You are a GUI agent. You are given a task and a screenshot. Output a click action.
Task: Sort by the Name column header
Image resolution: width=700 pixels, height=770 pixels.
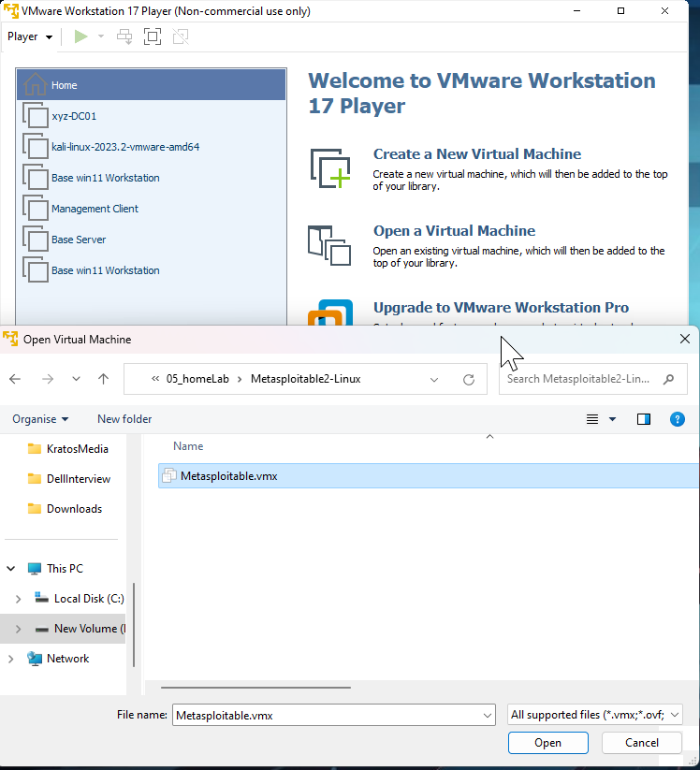pos(188,446)
